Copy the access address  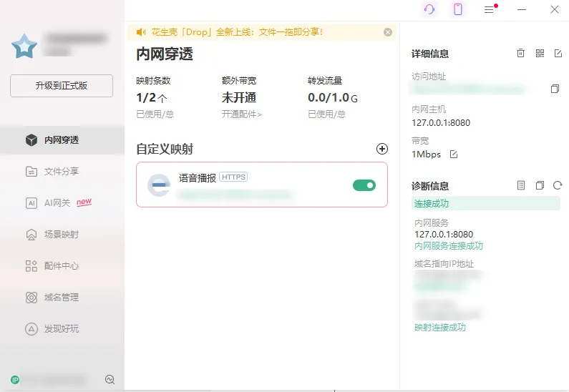point(555,89)
